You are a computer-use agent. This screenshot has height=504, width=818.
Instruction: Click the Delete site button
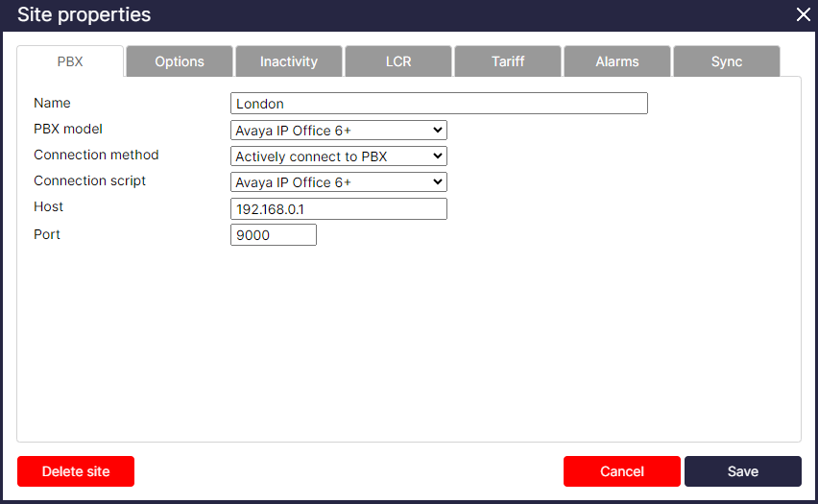76,471
